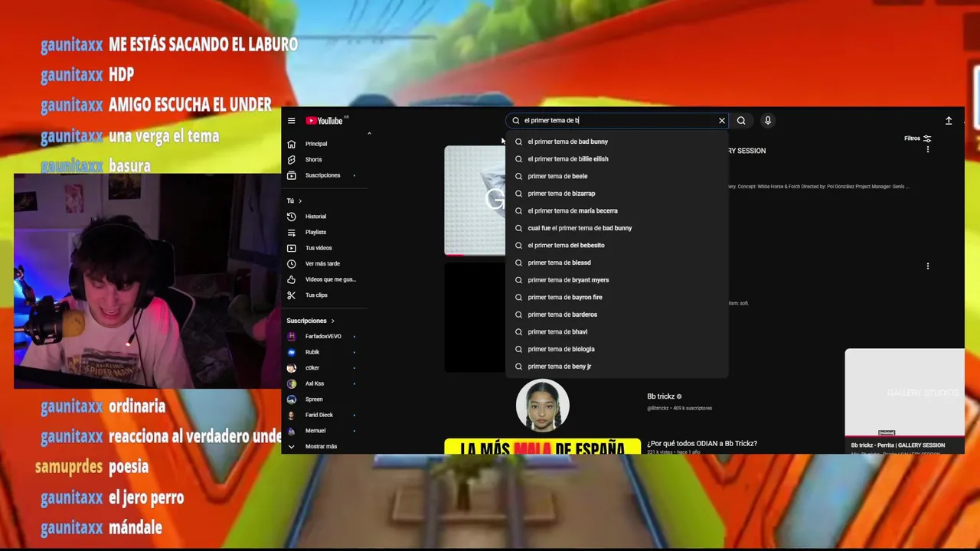This screenshot has width=980, height=551.
Task: Click the upload arrow icon at top right
Action: 949,121
